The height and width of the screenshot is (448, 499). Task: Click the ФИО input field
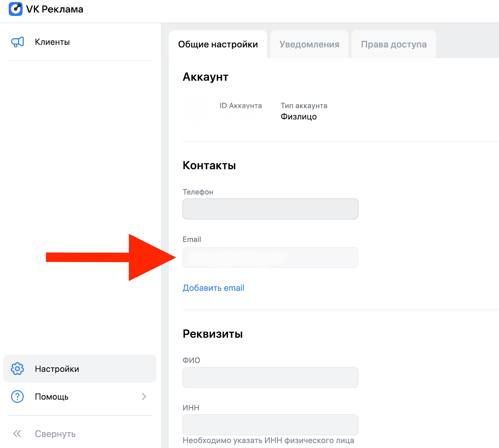(270, 377)
